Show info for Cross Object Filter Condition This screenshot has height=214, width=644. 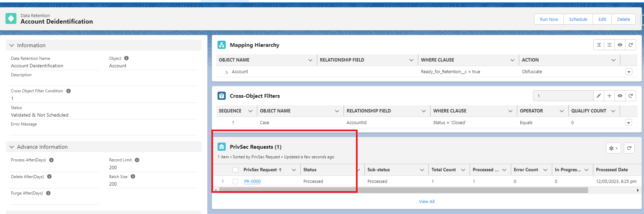tap(69, 91)
